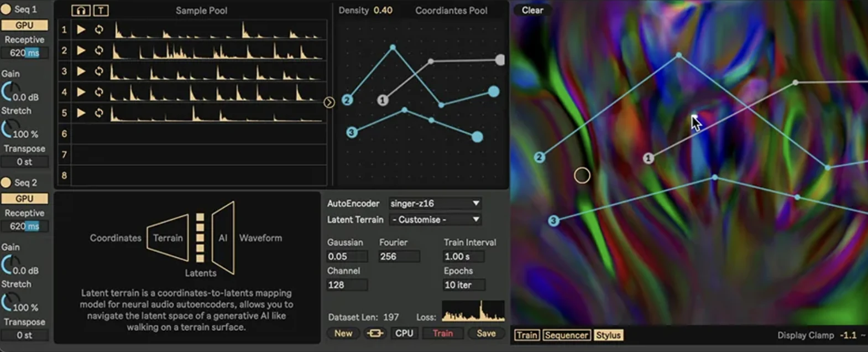
Task: Toggle the Seq 1 enable circle
Action: coord(6,9)
